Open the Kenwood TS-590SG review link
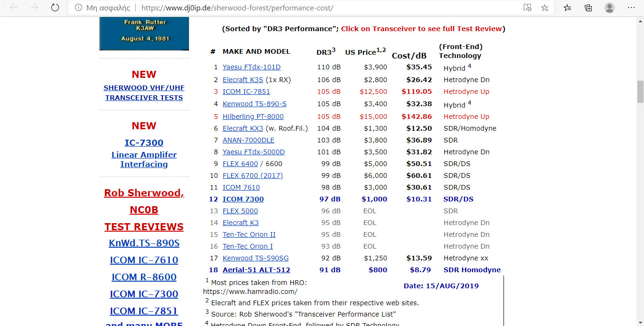The height and width of the screenshot is (326, 644). [256, 258]
